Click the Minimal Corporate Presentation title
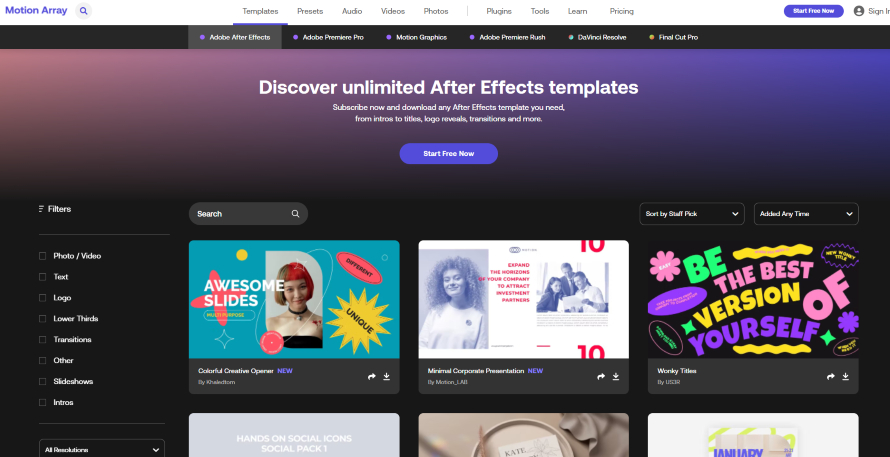The height and width of the screenshot is (457, 890). click(x=476, y=371)
